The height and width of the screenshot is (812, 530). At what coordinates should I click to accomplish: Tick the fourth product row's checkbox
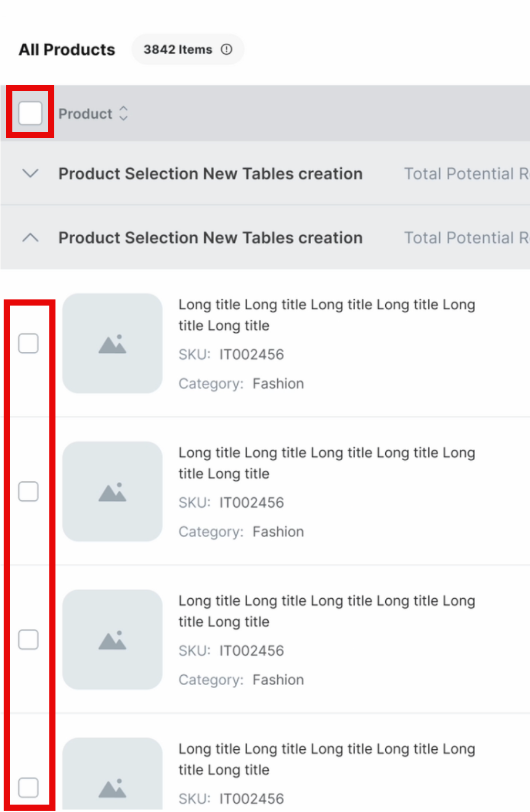[x=28, y=787]
